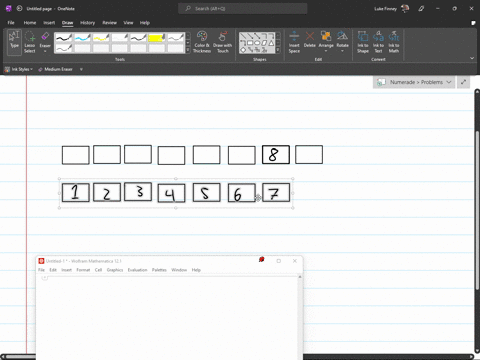Viewport: 480px width, 360px height.
Task: Select the cyan pen in the gallery
Action: point(82,38)
